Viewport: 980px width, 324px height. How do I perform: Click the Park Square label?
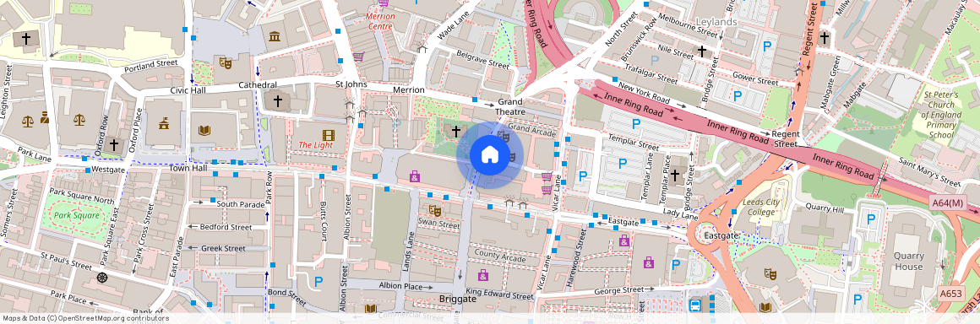76,215
